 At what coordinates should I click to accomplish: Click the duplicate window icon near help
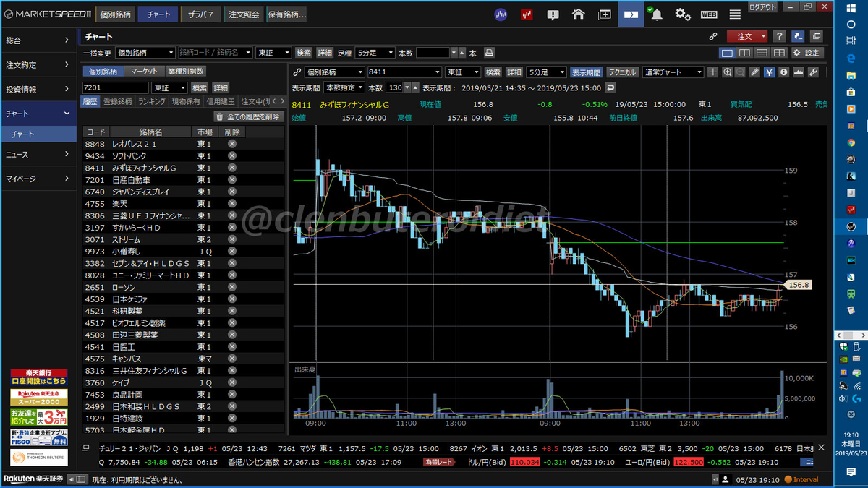(817, 36)
